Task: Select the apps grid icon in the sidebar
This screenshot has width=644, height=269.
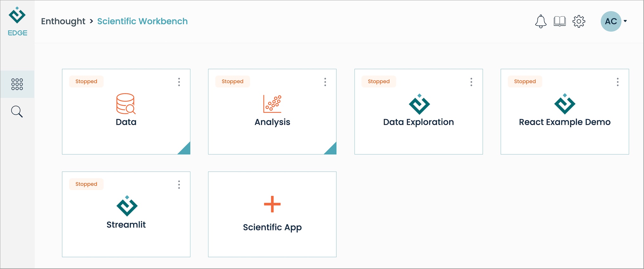Action: click(17, 84)
